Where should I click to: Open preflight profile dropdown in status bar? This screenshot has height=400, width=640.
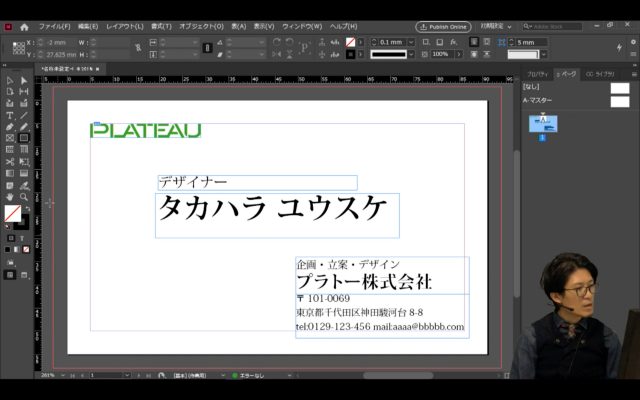[x=223, y=375]
